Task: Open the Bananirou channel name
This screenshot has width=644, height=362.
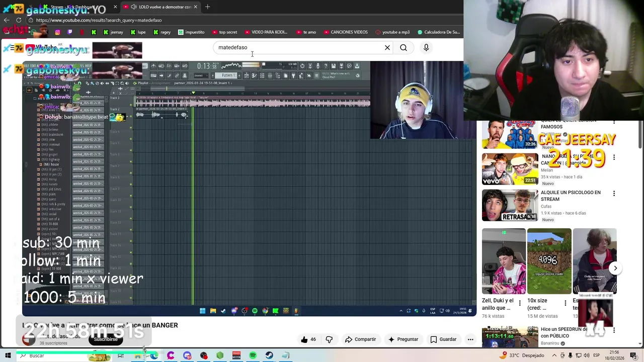Action: coord(550,343)
